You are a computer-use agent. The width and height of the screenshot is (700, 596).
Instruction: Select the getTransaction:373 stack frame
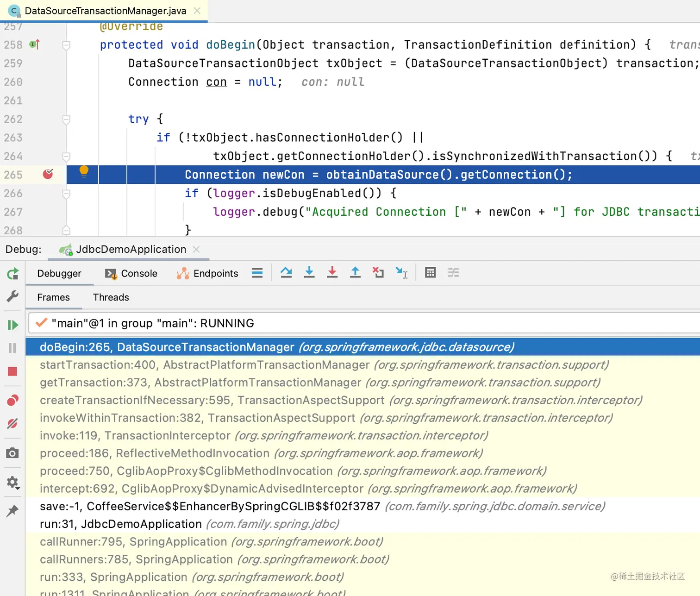pos(362,383)
